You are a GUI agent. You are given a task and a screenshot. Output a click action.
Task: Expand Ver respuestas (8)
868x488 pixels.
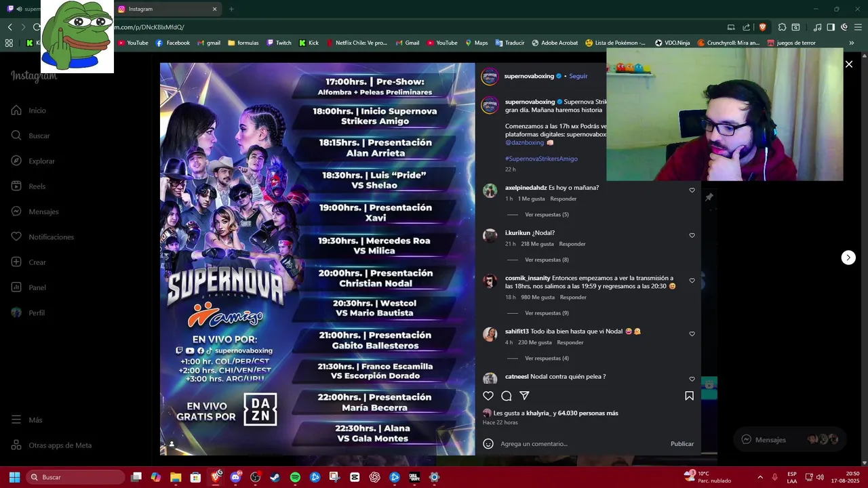click(x=547, y=260)
